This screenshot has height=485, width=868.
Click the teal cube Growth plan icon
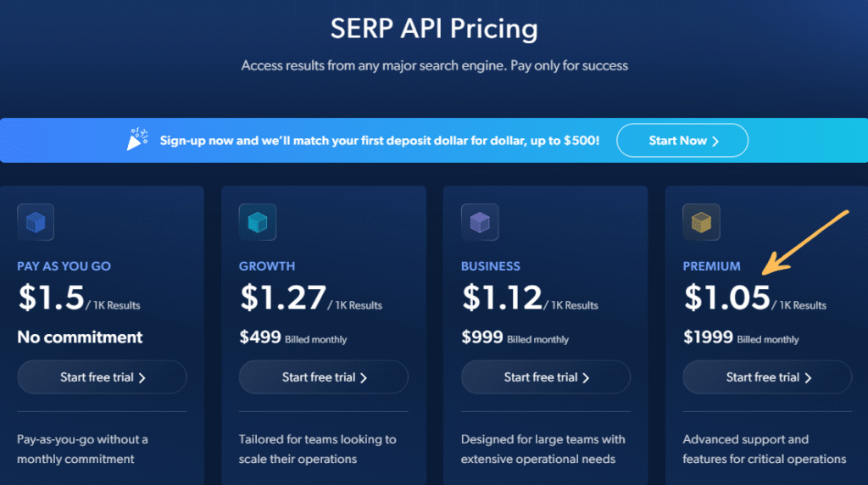pyautogui.click(x=258, y=222)
